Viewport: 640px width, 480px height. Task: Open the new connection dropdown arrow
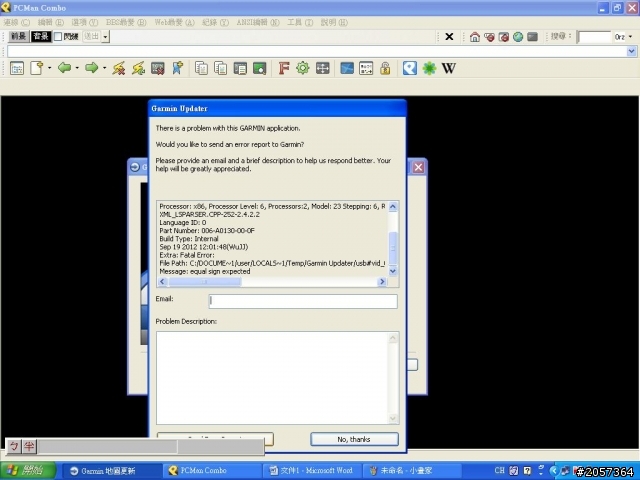49,68
